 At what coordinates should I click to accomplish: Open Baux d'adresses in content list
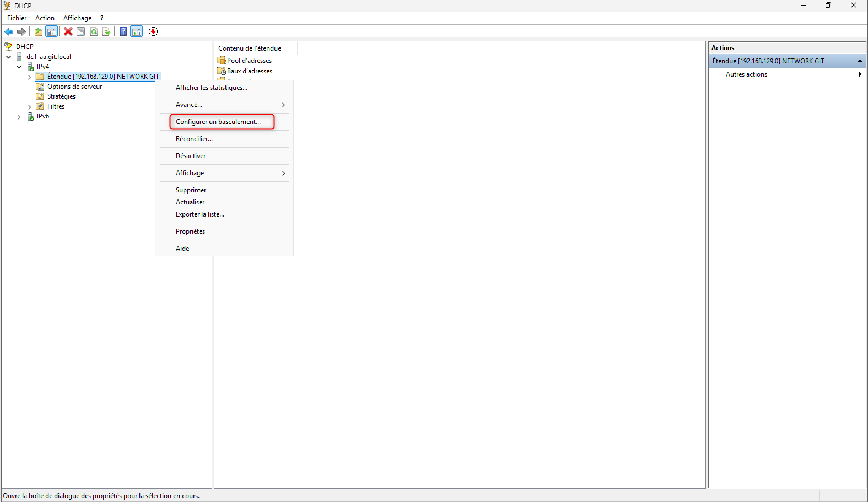(250, 71)
